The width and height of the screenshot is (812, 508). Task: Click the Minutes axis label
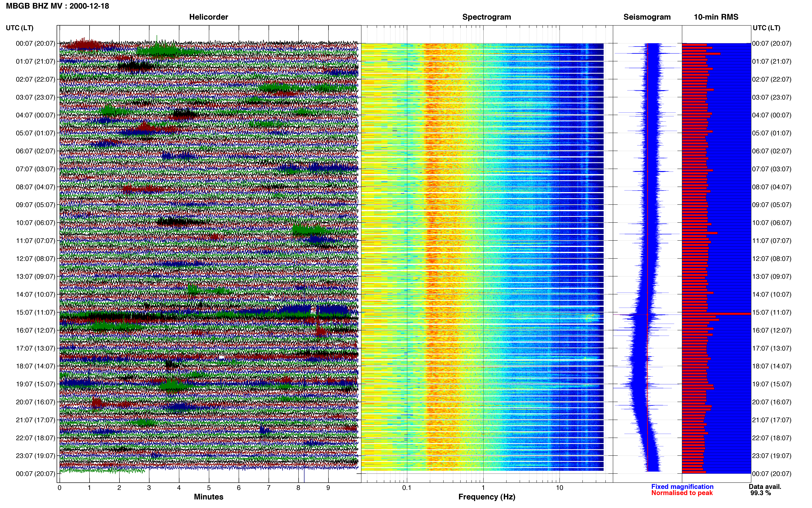tap(209, 497)
